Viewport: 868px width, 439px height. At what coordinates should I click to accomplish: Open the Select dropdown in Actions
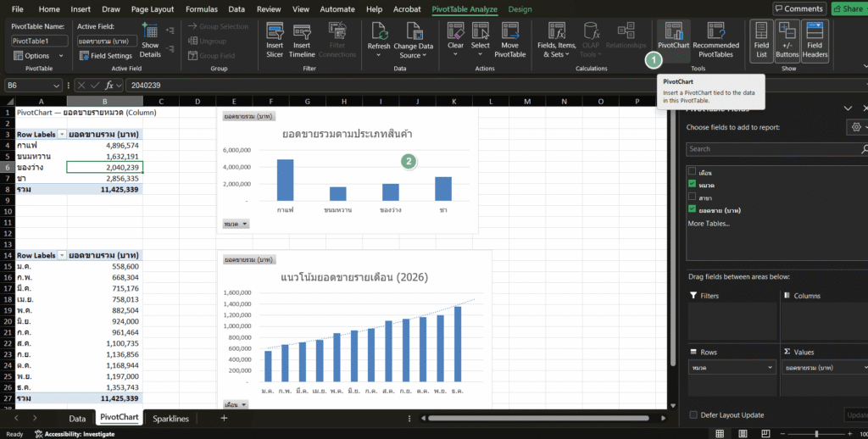[x=480, y=54]
